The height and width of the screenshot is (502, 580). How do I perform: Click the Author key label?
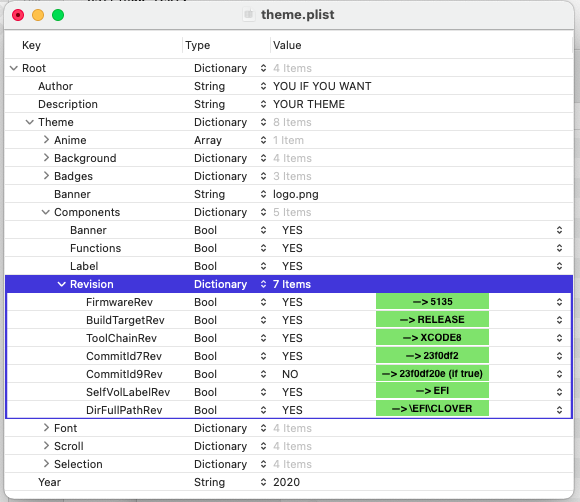pos(55,86)
